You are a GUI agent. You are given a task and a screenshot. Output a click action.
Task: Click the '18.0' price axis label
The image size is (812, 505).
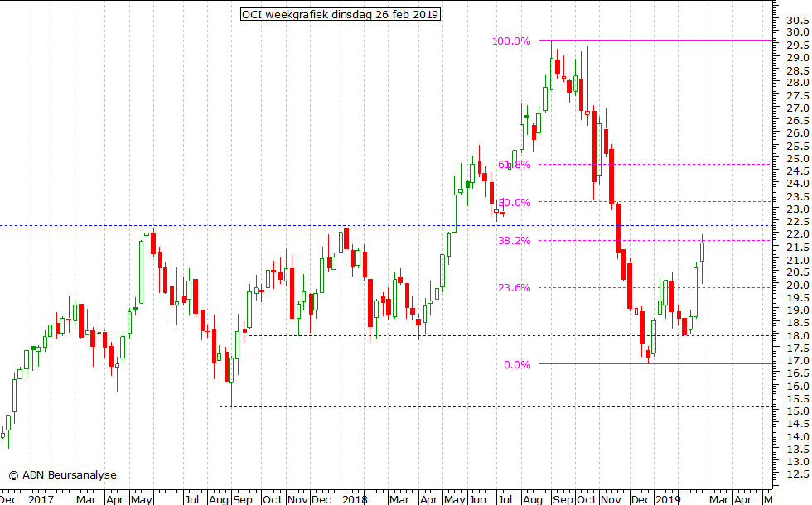click(797, 336)
